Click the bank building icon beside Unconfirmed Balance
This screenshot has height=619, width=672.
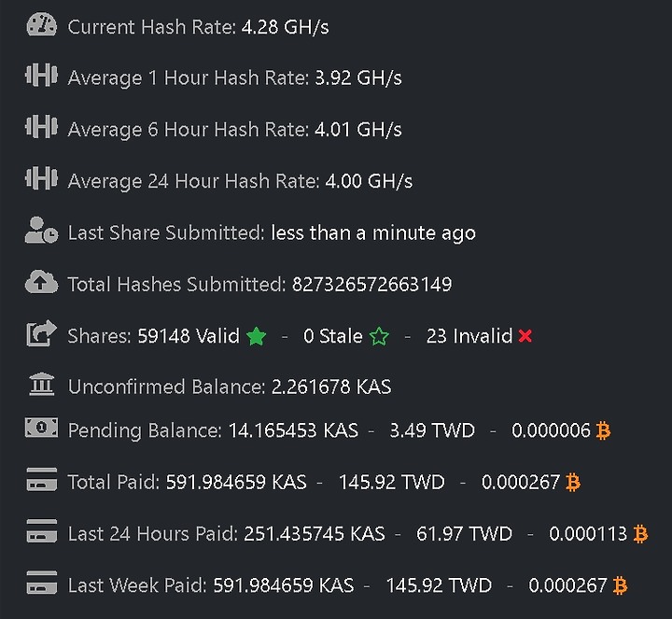42,385
